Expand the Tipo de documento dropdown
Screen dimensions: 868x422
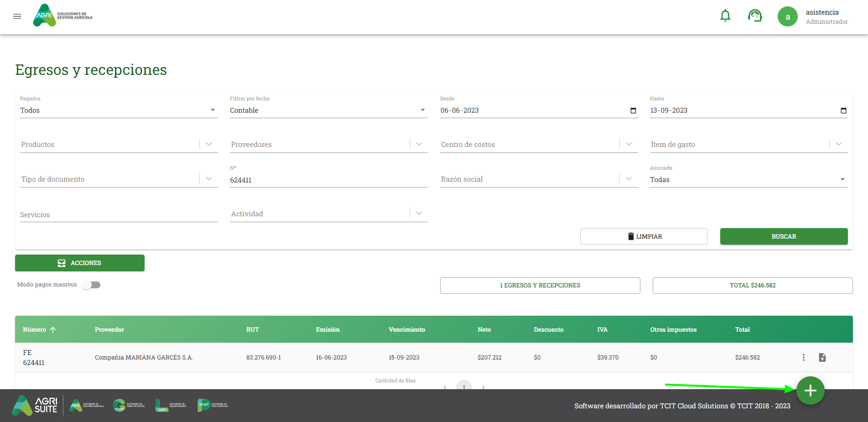click(x=209, y=179)
